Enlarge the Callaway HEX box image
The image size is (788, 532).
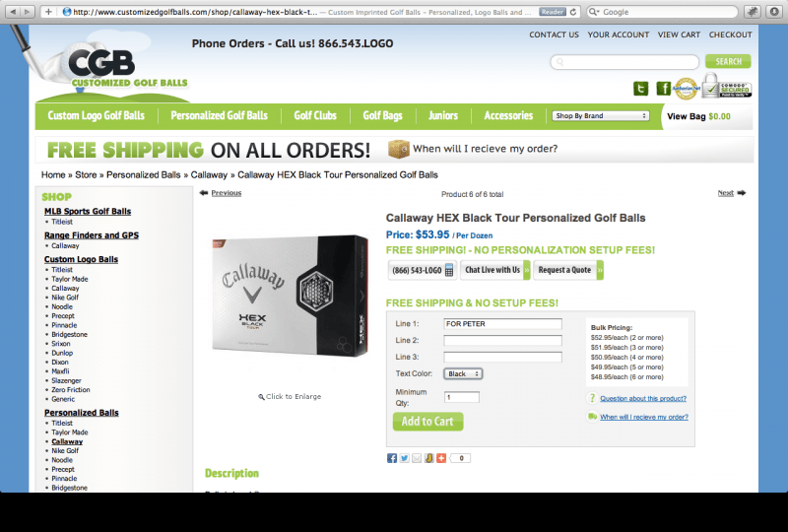tap(290, 297)
